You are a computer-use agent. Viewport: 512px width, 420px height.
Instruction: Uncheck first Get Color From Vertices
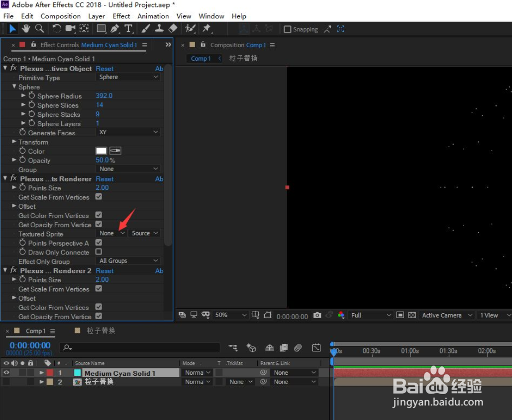coord(99,215)
